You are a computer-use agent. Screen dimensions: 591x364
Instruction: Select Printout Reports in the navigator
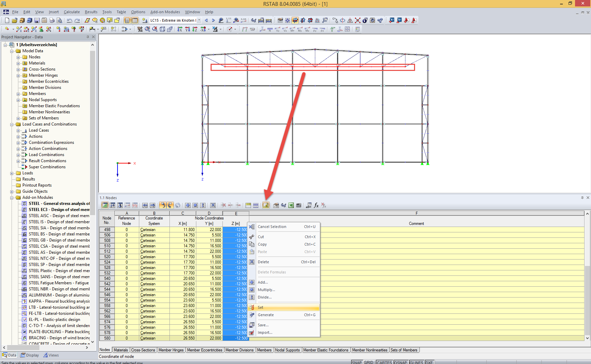click(37, 185)
